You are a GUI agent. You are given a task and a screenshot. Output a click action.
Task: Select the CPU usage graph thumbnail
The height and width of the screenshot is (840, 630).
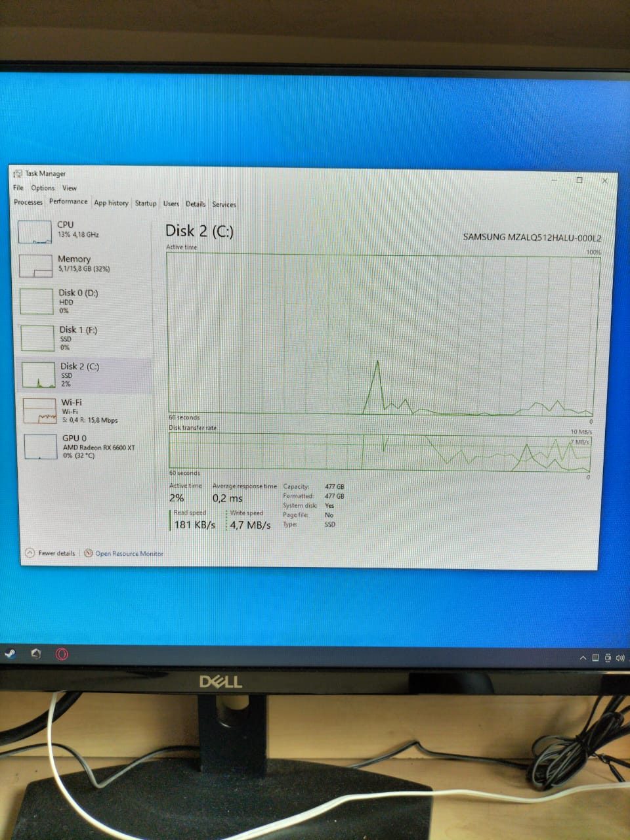pyautogui.click(x=35, y=232)
